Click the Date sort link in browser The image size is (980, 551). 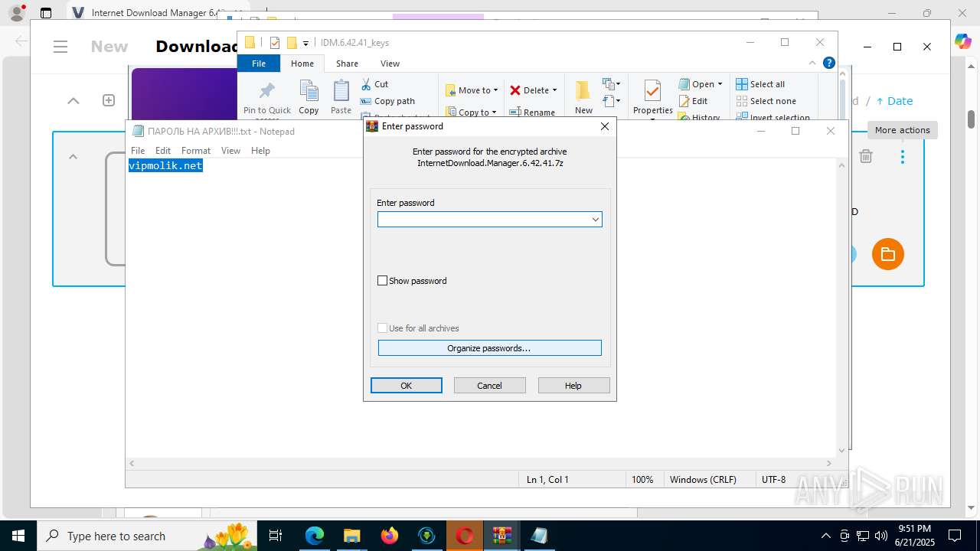(x=894, y=101)
